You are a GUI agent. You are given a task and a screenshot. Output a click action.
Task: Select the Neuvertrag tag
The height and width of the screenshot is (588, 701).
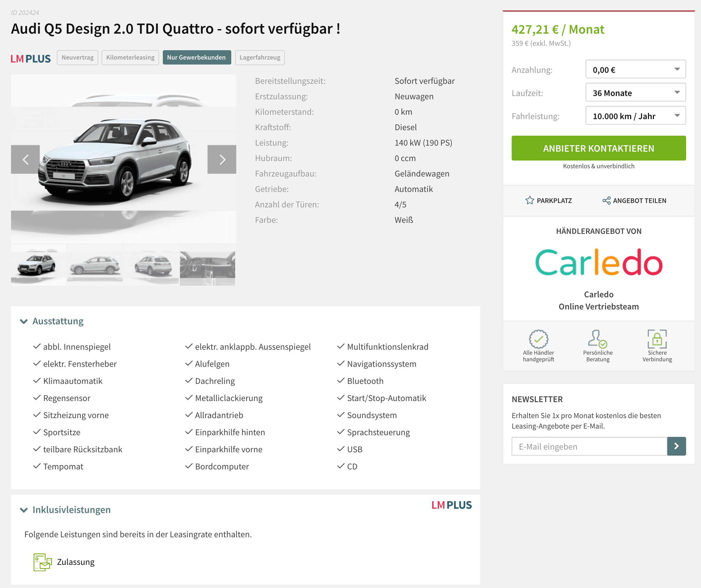(x=78, y=57)
